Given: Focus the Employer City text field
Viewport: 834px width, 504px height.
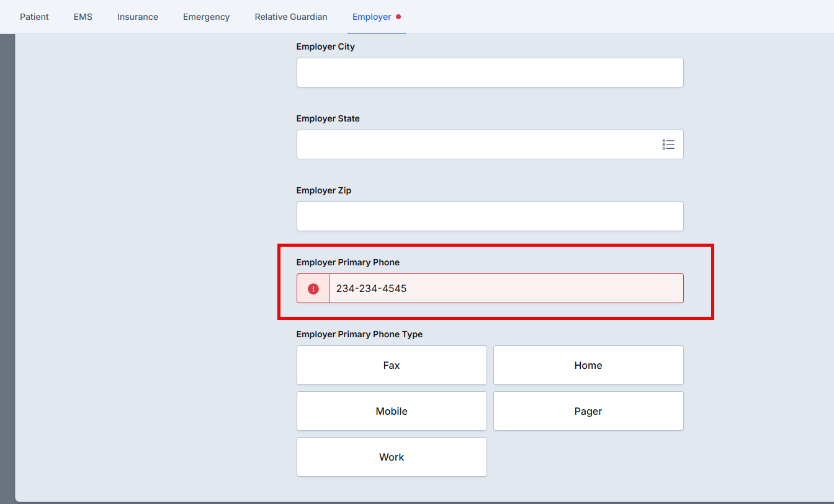Looking at the screenshot, I should (490, 73).
